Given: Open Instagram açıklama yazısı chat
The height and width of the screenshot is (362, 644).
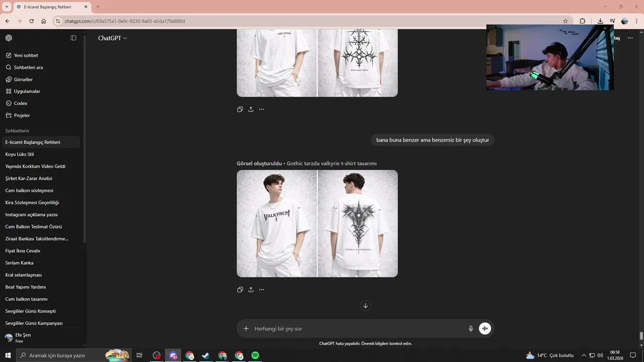Looking at the screenshot, I should (40, 215).
